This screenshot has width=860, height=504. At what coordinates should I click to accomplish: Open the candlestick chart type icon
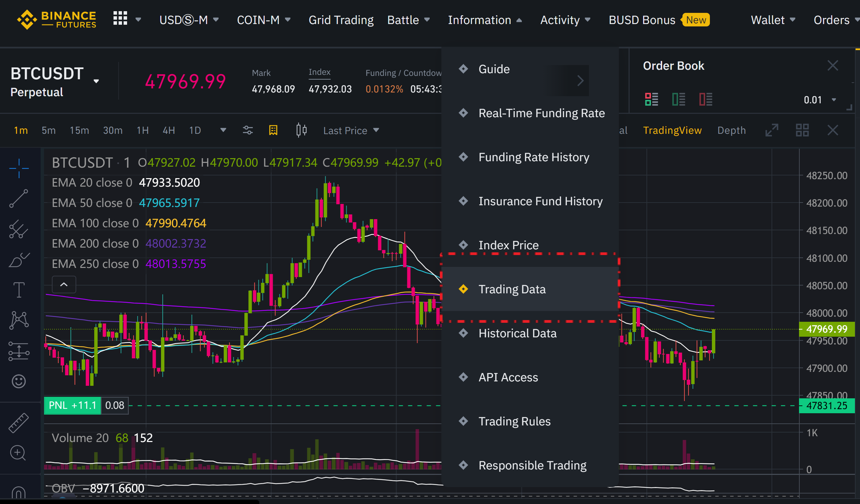pos(301,130)
